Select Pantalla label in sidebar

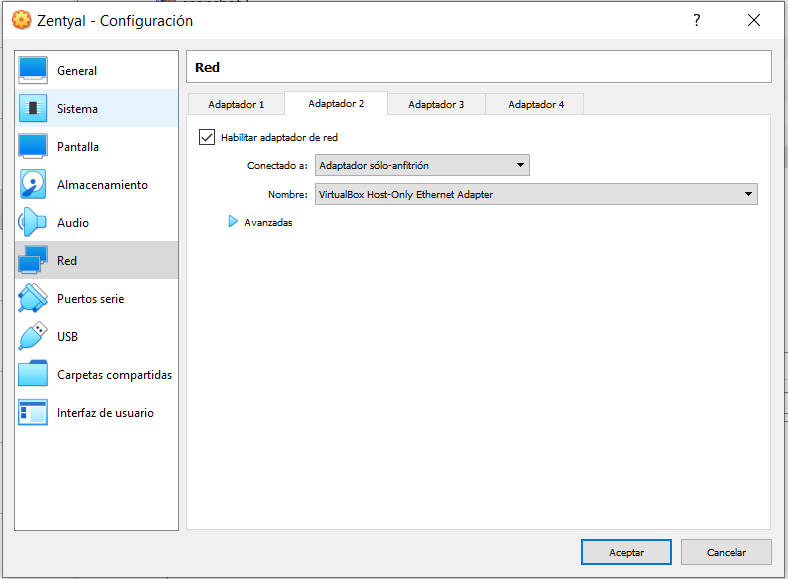tap(78, 147)
